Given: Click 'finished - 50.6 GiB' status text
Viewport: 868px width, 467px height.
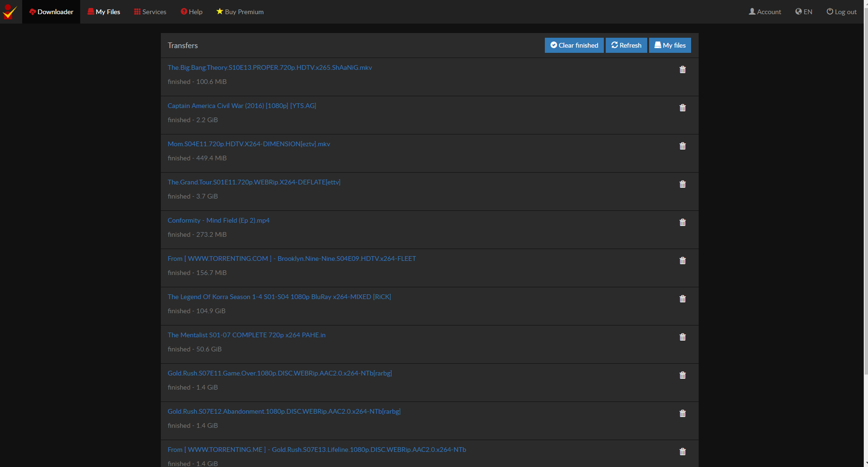Looking at the screenshot, I should [195, 349].
